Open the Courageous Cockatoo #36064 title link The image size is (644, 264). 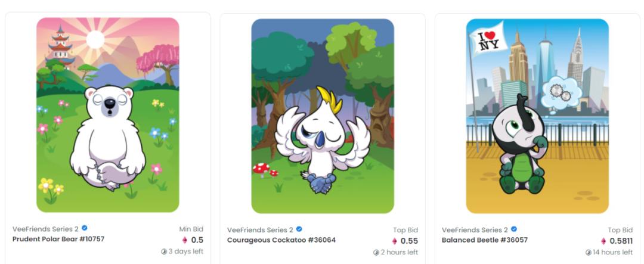click(x=281, y=240)
